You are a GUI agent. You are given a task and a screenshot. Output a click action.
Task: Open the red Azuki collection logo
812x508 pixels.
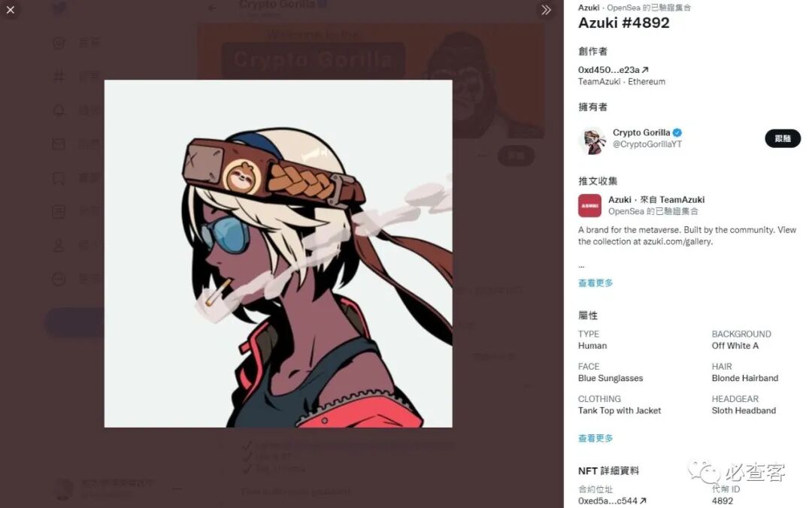[589, 206]
